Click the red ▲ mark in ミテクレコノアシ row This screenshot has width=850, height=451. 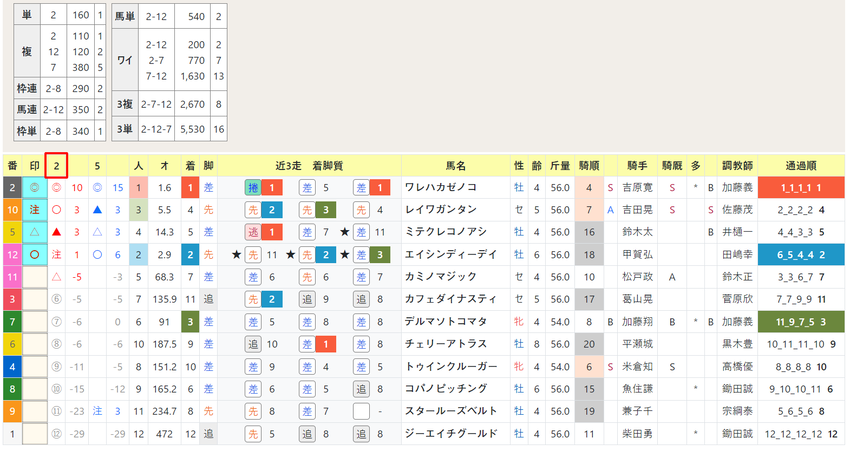pyautogui.click(x=56, y=232)
